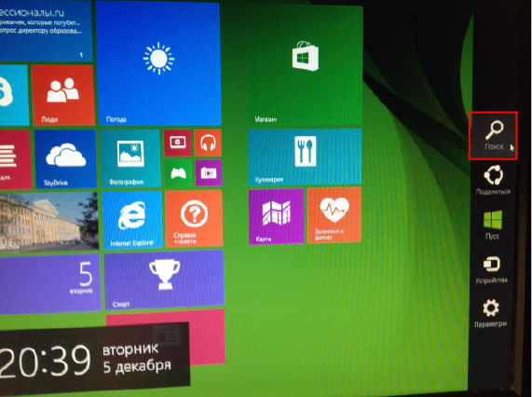Open the Справка и советы tile
Screen dimensions: 532x397
pos(194,218)
